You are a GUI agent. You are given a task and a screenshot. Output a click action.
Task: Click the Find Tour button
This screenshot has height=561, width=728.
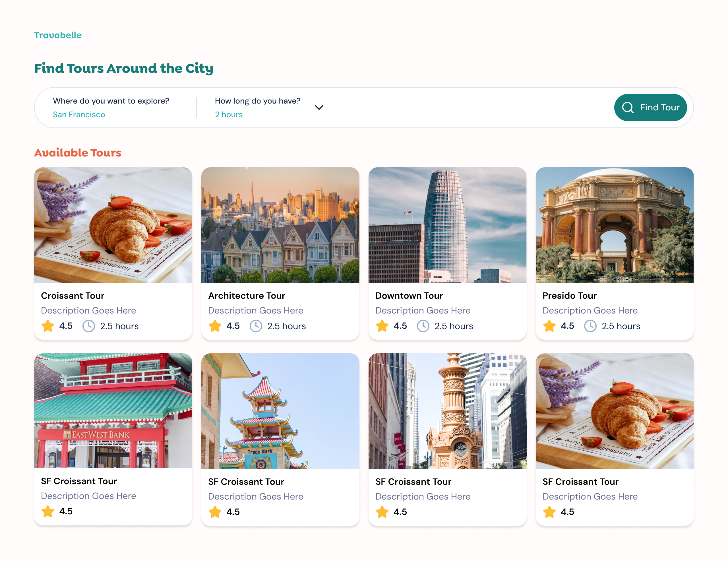(x=650, y=108)
